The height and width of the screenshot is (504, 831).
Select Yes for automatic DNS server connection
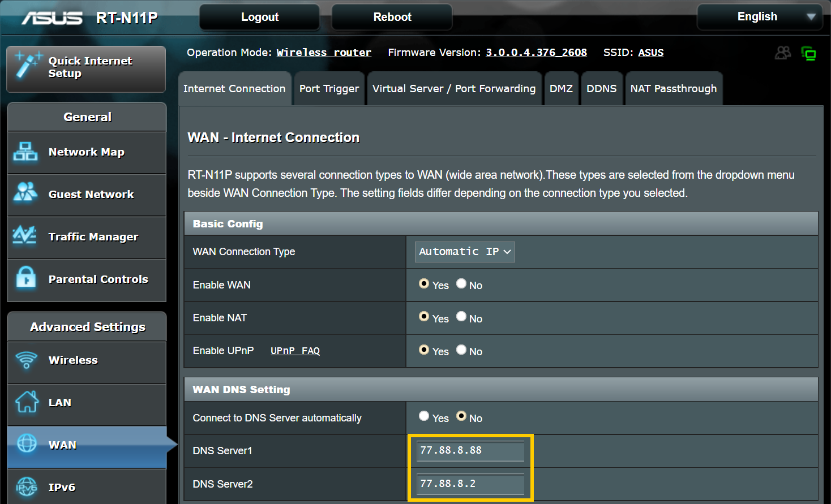pyautogui.click(x=424, y=416)
